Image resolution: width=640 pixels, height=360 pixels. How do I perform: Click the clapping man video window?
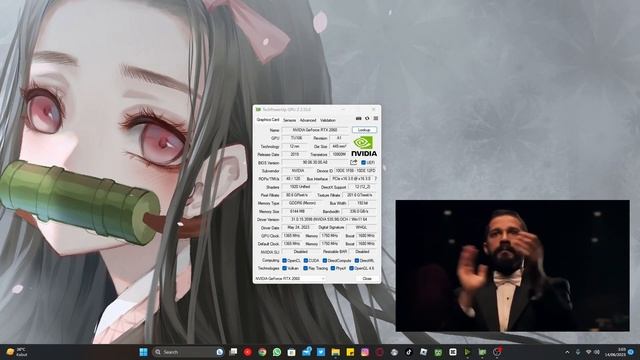point(512,265)
